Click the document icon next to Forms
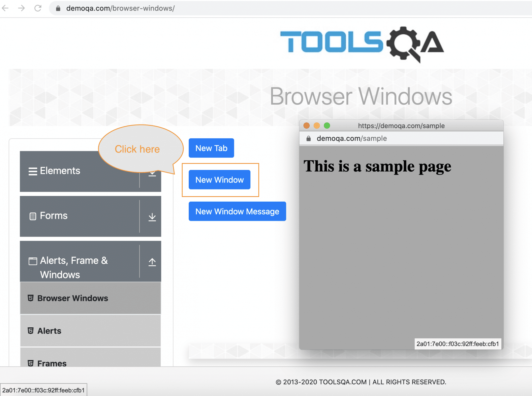The width and height of the screenshot is (532, 396). [x=32, y=216]
